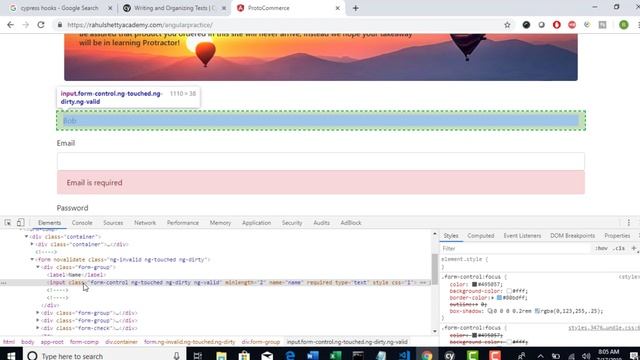Select the label Name DOM row

76,275
